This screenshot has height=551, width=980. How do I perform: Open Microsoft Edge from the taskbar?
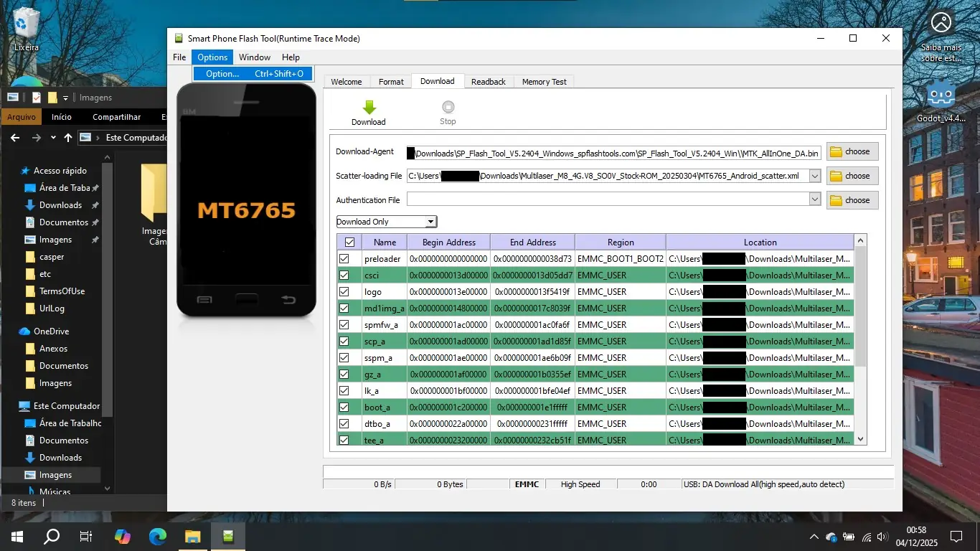coord(158,536)
